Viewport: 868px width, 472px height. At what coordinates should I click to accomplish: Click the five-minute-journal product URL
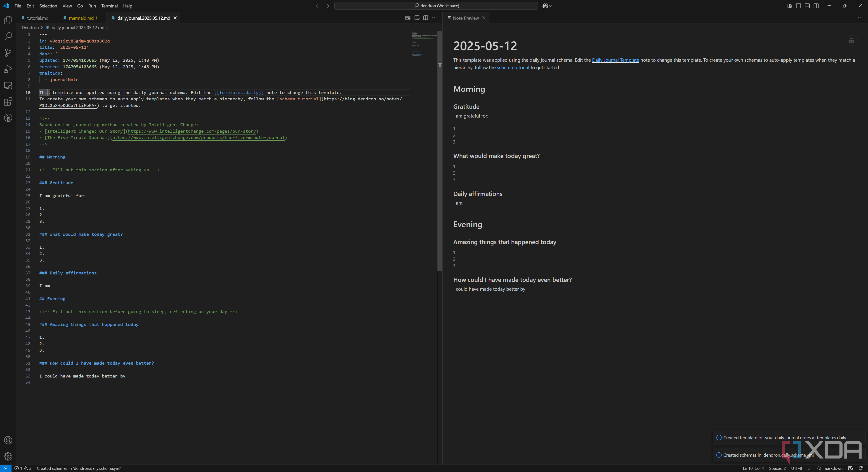click(x=198, y=137)
